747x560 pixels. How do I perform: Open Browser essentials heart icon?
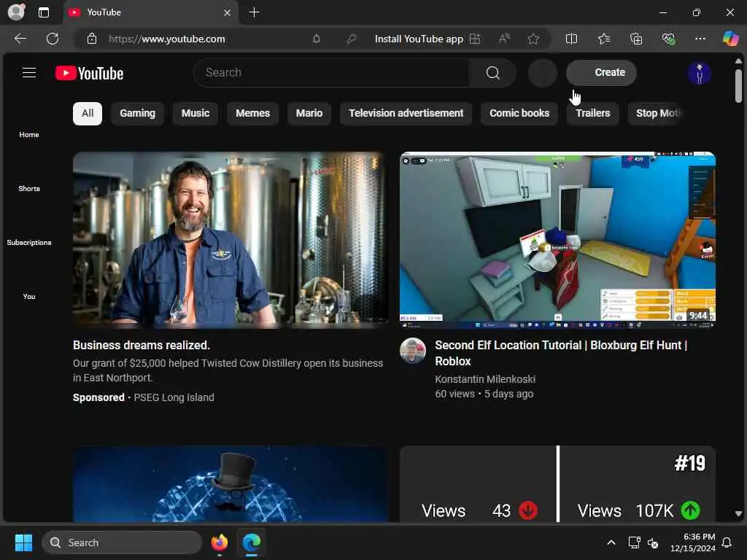pyautogui.click(x=668, y=39)
